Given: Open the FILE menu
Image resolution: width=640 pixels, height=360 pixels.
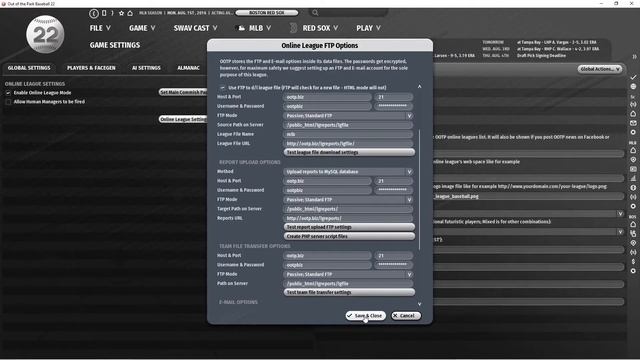Looking at the screenshot, I should 100,28.
